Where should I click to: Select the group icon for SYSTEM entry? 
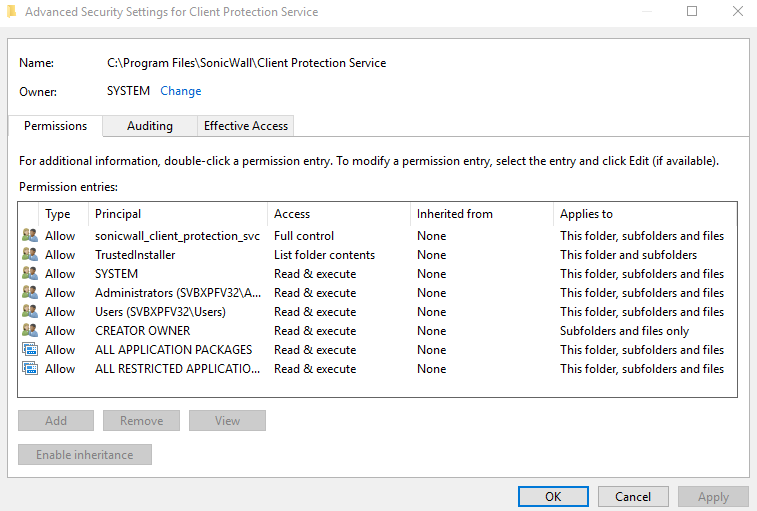click(x=29, y=274)
